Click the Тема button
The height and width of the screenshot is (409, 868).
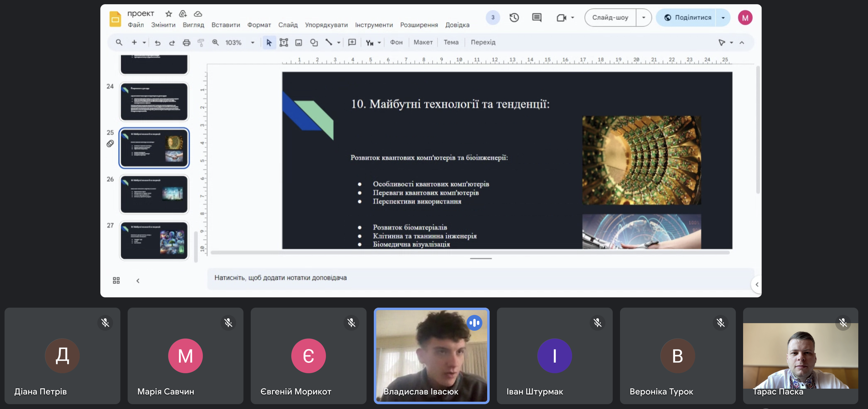point(451,42)
